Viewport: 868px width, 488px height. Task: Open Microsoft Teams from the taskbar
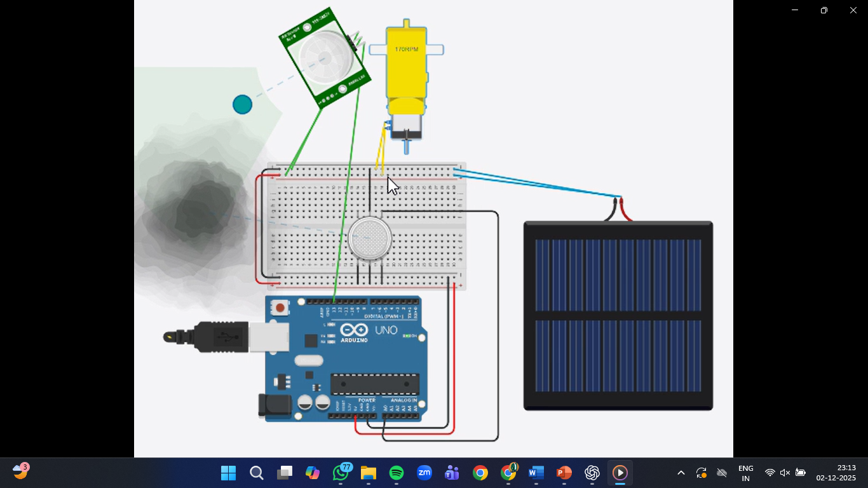coord(452,473)
